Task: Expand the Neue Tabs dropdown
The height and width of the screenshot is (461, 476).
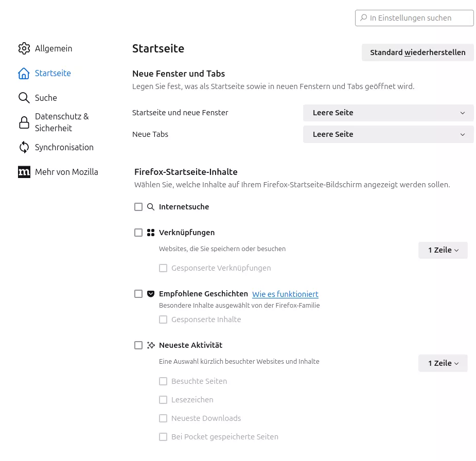Action: [x=388, y=134]
